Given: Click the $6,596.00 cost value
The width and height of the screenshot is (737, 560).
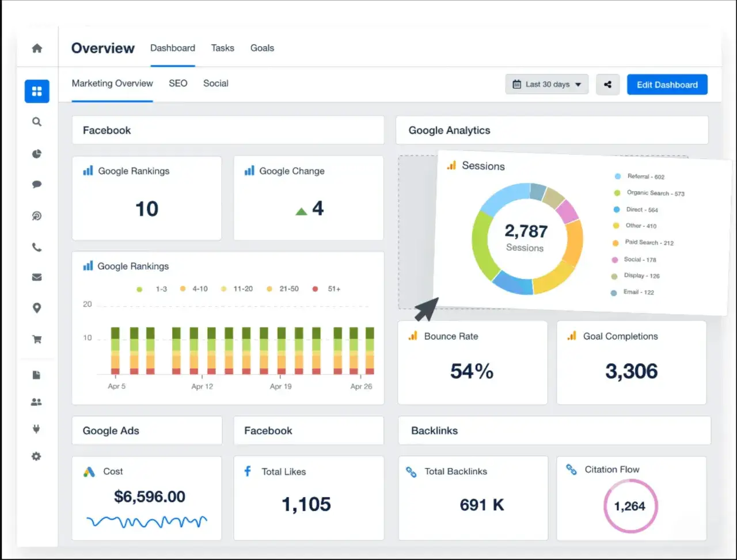Looking at the screenshot, I should tap(150, 497).
